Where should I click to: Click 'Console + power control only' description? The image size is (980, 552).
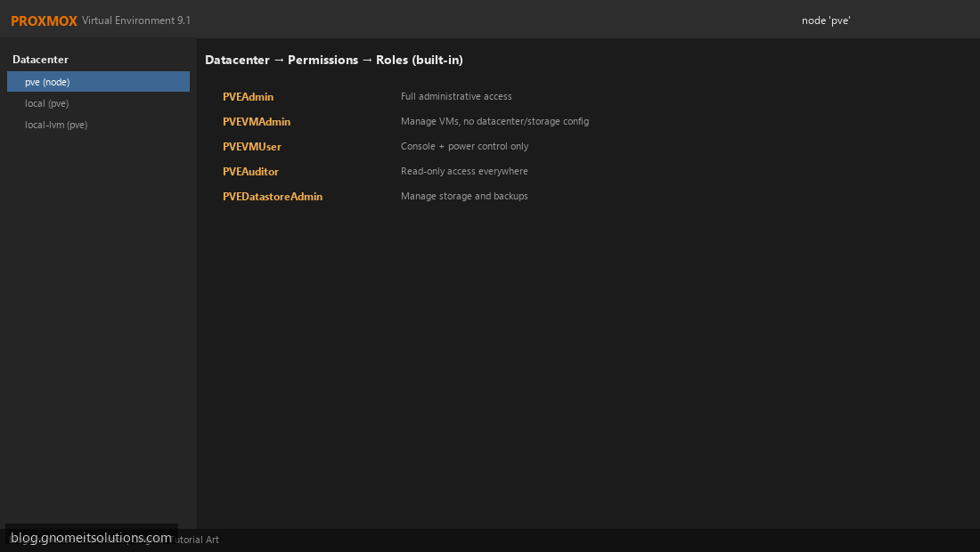point(464,146)
